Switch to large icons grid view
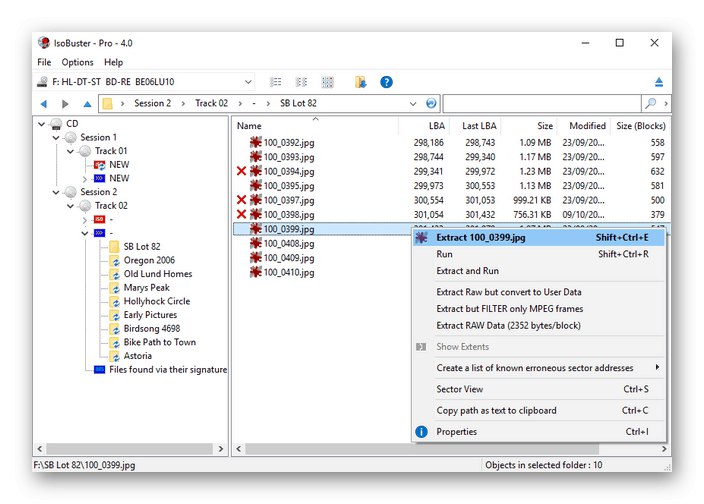Viewport: 704px width, 504px height. pyautogui.click(x=328, y=82)
